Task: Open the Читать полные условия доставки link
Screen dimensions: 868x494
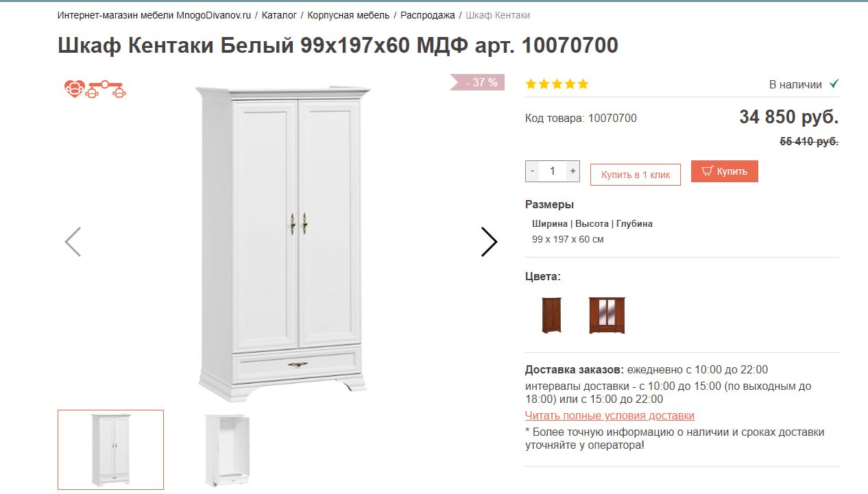Action: (x=610, y=415)
